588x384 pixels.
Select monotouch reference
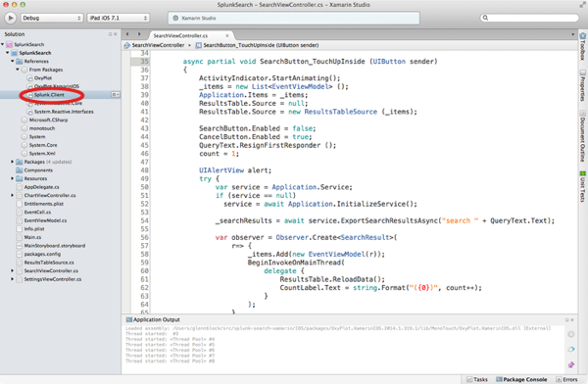click(x=42, y=128)
